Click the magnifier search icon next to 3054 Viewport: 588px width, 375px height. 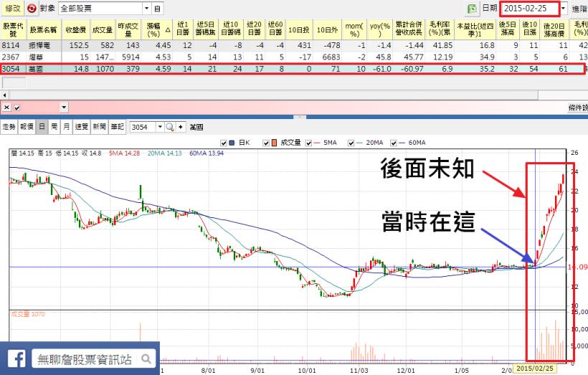tap(170, 127)
